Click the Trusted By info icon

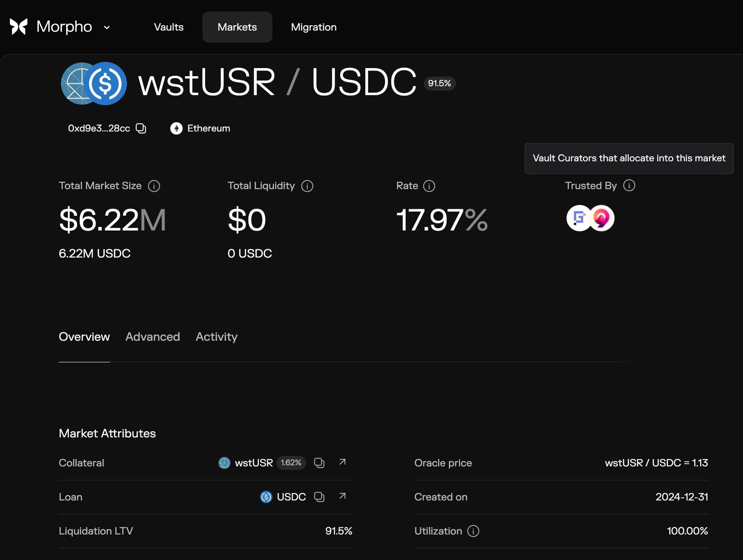629,186
